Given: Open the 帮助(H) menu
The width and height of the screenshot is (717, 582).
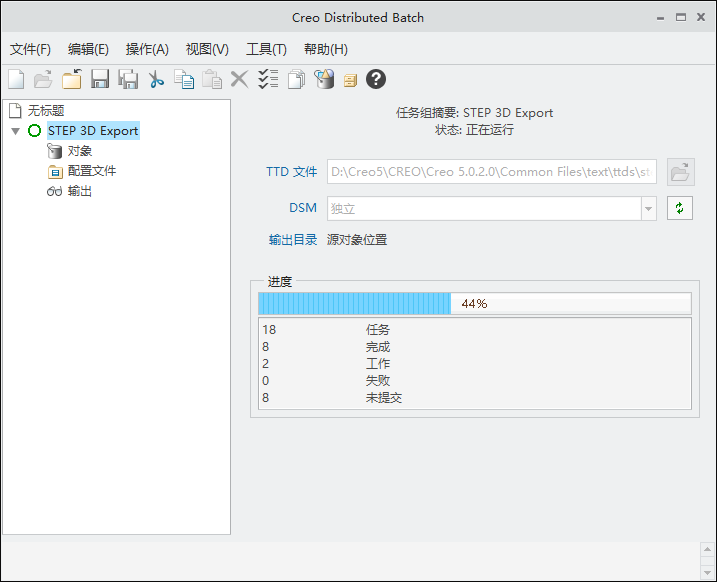Looking at the screenshot, I should click(326, 49).
